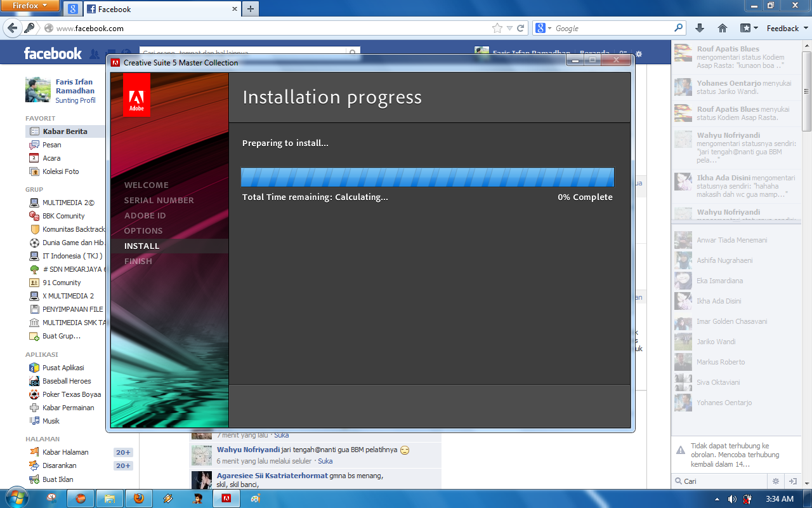Click the Facebook logo in the blue header
The image size is (812, 508).
(x=53, y=53)
